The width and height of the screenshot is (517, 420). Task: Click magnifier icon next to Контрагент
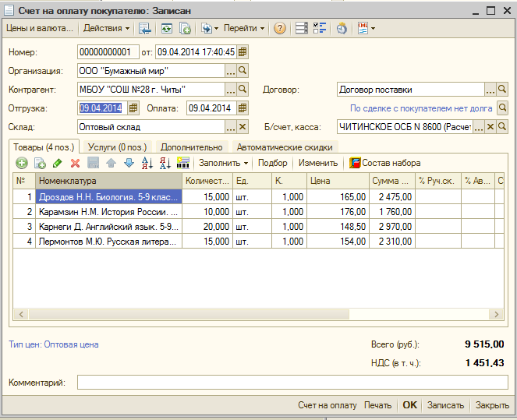tap(243, 90)
